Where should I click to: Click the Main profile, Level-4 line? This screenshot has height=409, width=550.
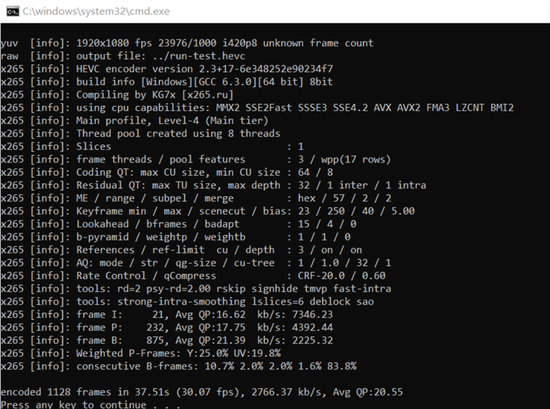(172, 121)
